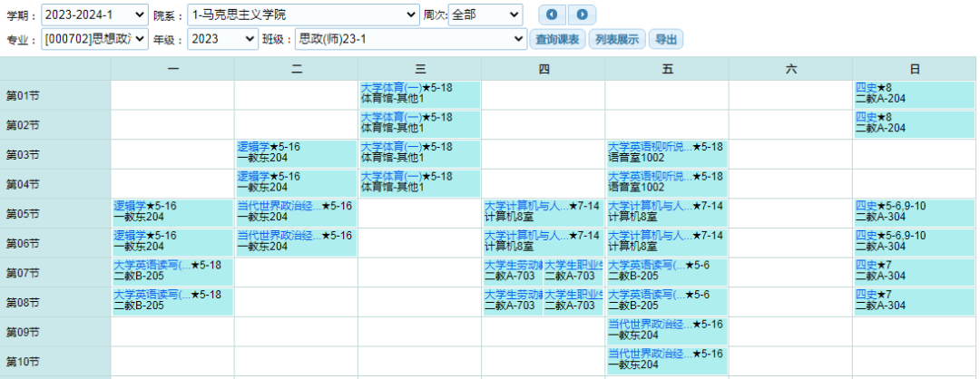The width and height of the screenshot is (980, 379).
Task: Open 当代世界政治经 link in 第10节 row
Action: point(650,354)
